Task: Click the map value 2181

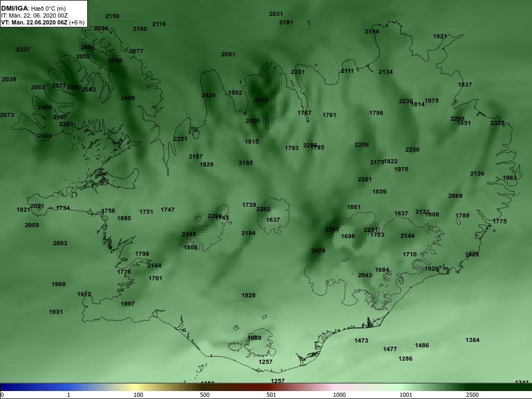Action: pos(286,22)
